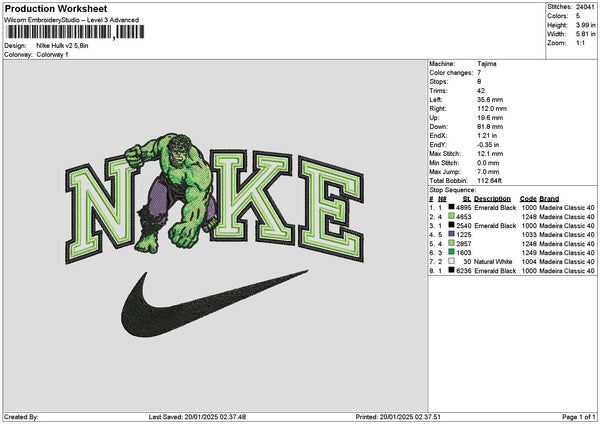This screenshot has height=424, width=600.
Task: Click the 'Last Saved: 20/01/2025 02.37.48' text
Action: coord(197,417)
